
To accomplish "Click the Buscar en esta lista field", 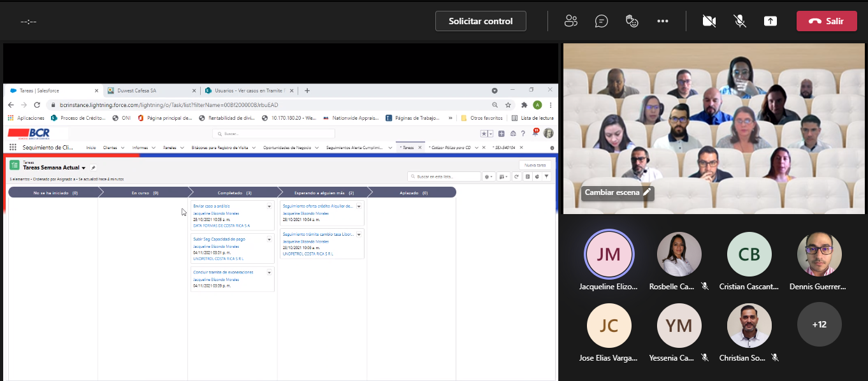I will pos(444,176).
